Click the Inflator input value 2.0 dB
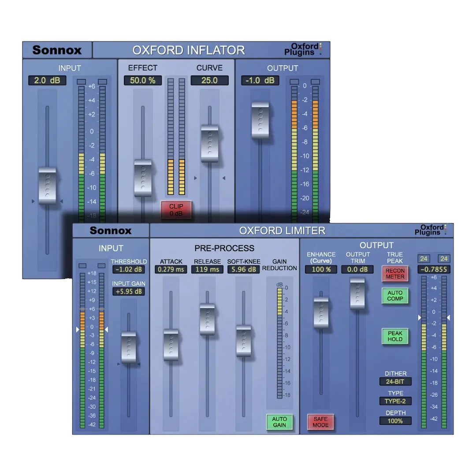This screenshot has height=476, width=476. coord(47,81)
